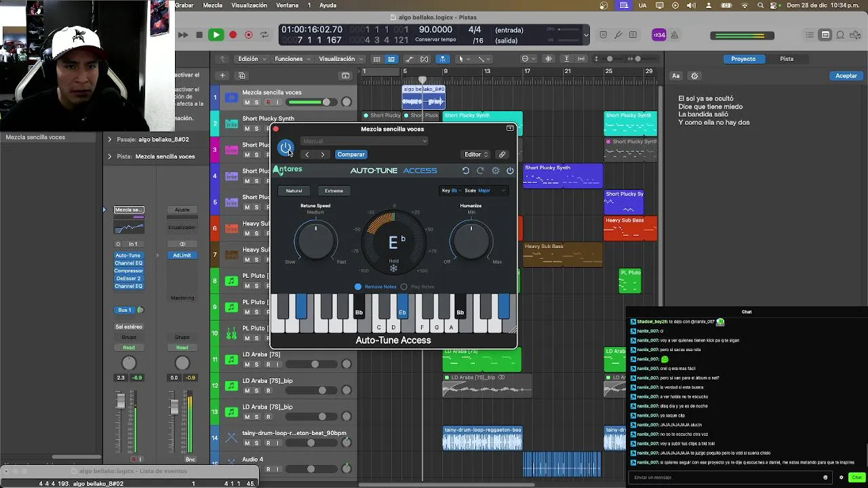Click the Fast Forward transport button

click(183, 35)
